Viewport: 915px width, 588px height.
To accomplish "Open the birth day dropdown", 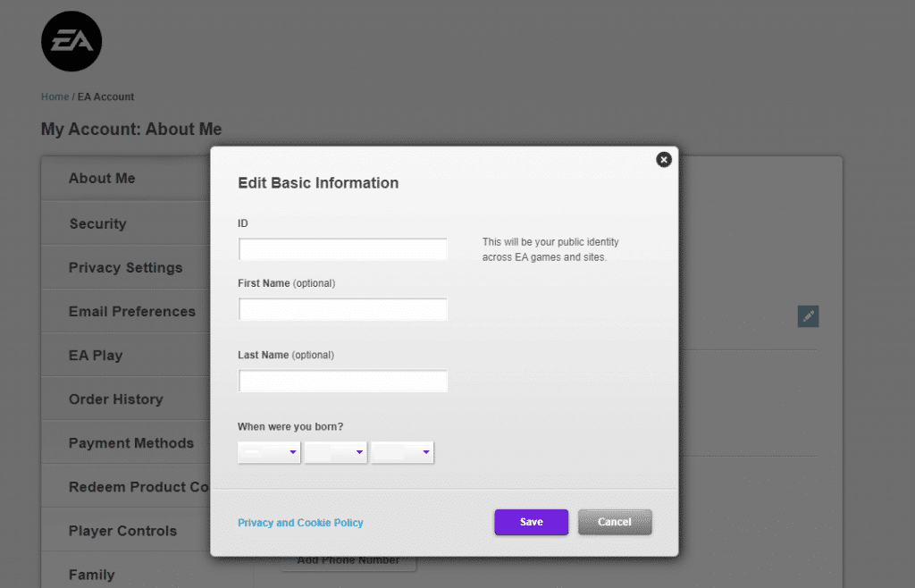I will click(336, 452).
